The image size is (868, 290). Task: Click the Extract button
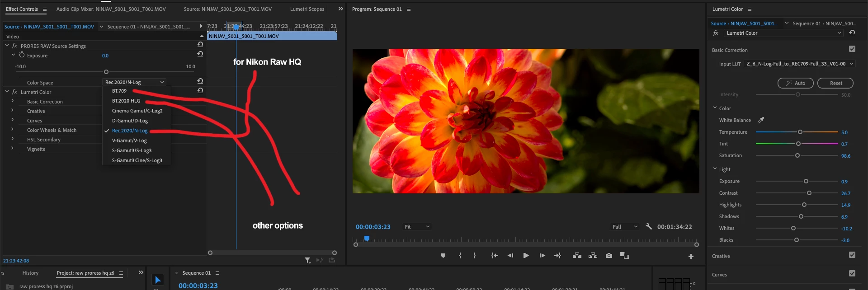click(593, 256)
